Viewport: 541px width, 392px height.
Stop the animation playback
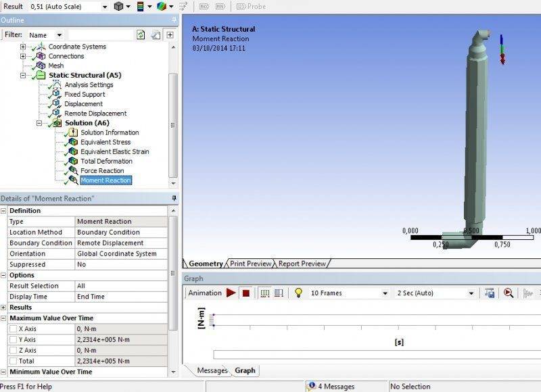246,293
